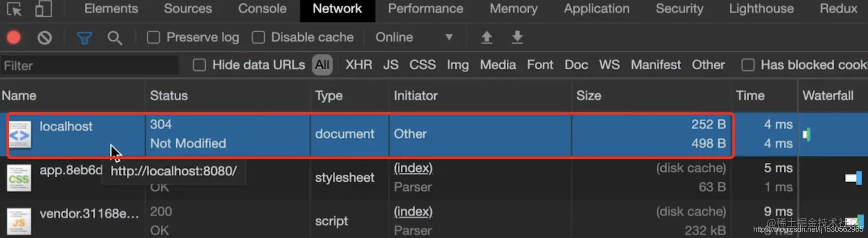Switch to the Console tab
The width and height of the screenshot is (868, 238).
(262, 9)
